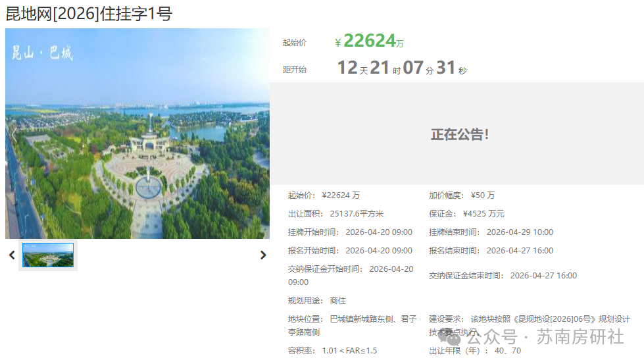Click the 昆山·巴城 caption on the photo
644x362 pixels.
[42, 53]
